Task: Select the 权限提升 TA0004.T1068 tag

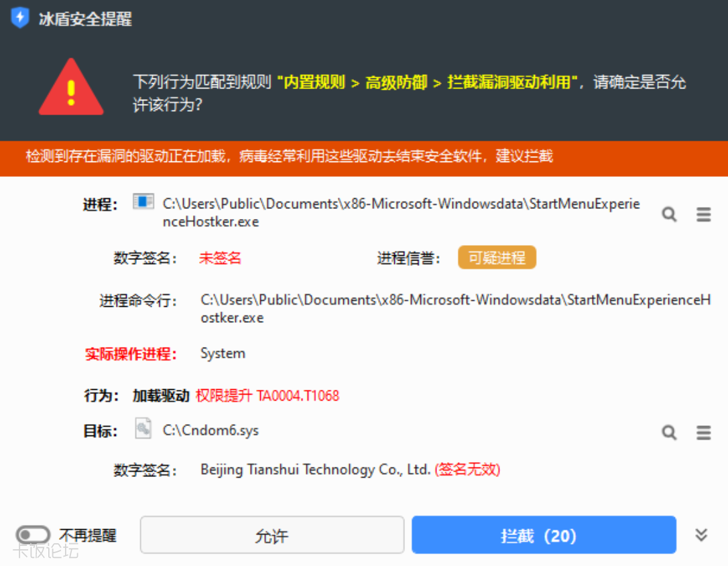Action: 267,396
